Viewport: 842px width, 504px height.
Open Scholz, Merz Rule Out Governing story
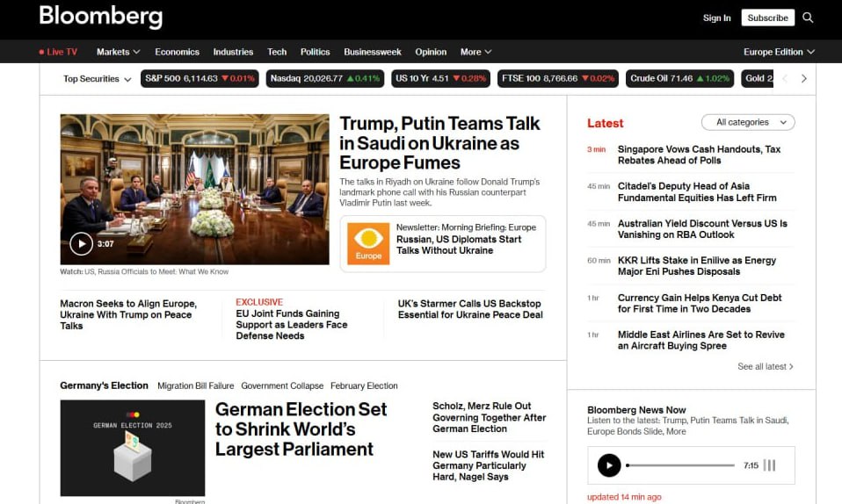(490, 418)
